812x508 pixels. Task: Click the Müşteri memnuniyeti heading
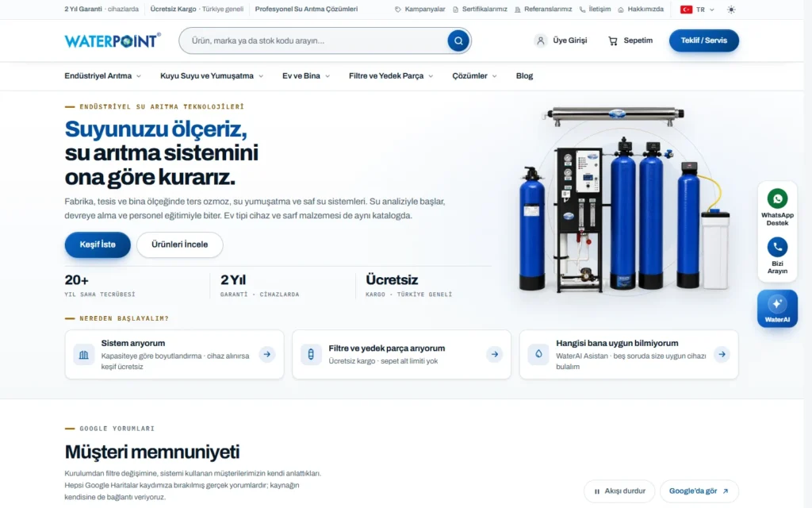click(152, 452)
